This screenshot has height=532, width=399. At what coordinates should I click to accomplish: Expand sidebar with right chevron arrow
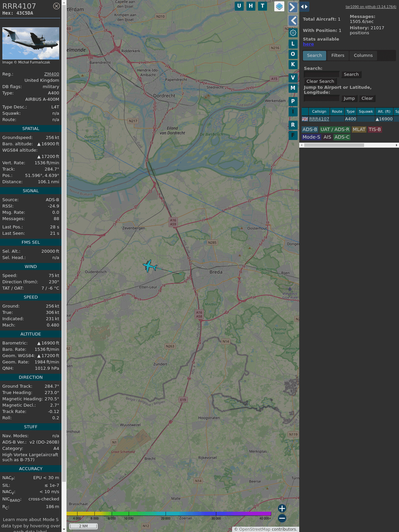point(292,7)
